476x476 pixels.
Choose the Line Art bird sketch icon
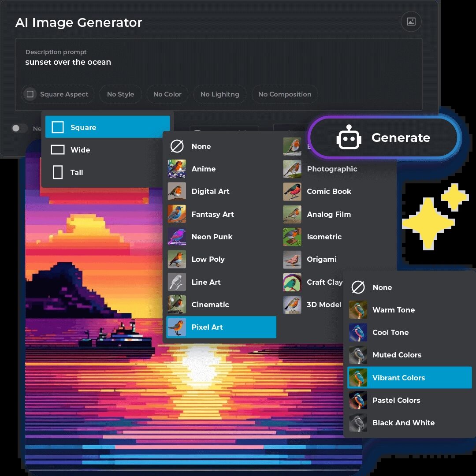coord(177,282)
